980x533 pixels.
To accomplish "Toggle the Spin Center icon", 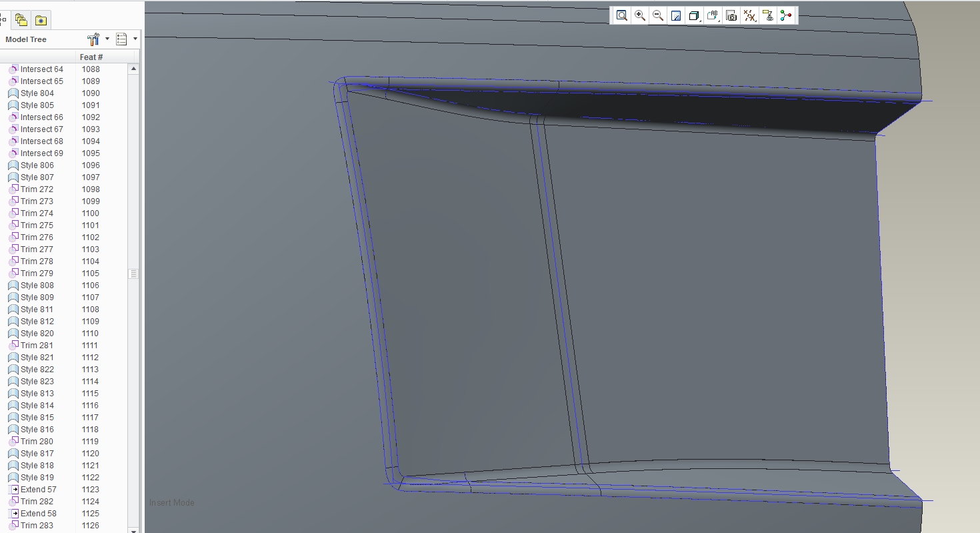I will click(786, 15).
